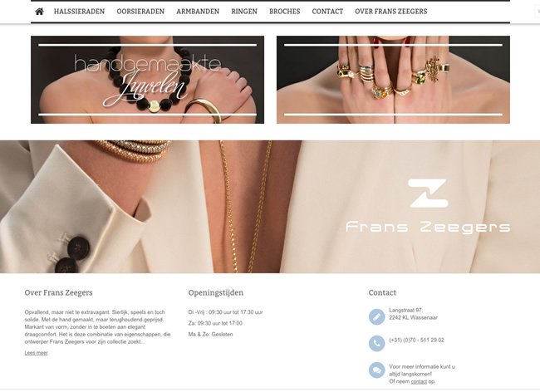Follow the Lees meer link
The height and width of the screenshot is (392, 540).
pyautogui.click(x=37, y=353)
